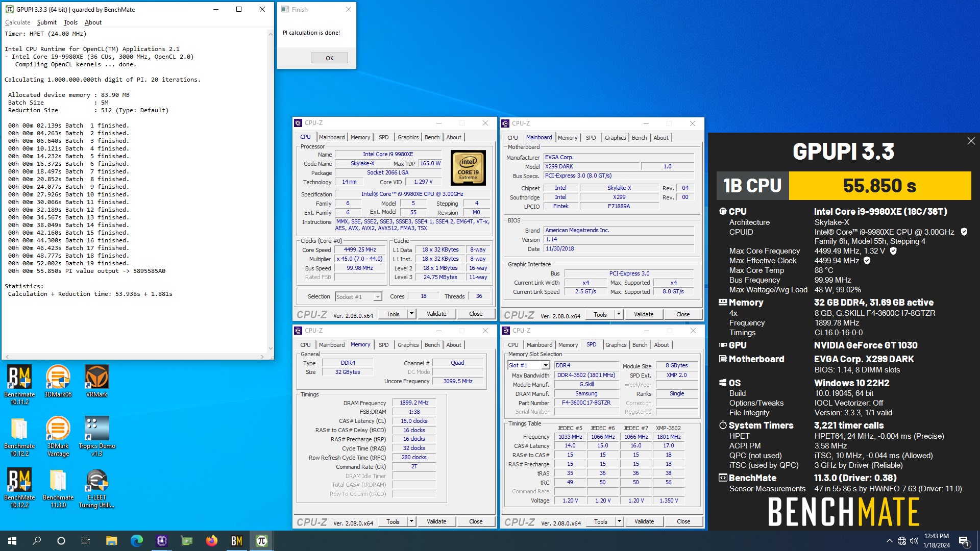Open the Windows Start menu
Viewport: 980px width, 551px height.
pyautogui.click(x=12, y=541)
